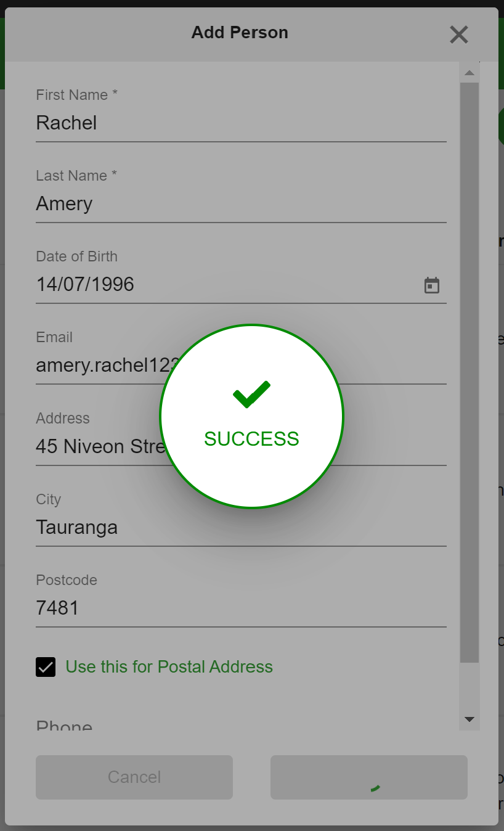Click the SUCCESS text in the popup
Image resolution: width=504 pixels, height=831 pixels.
click(x=251, y=439)
